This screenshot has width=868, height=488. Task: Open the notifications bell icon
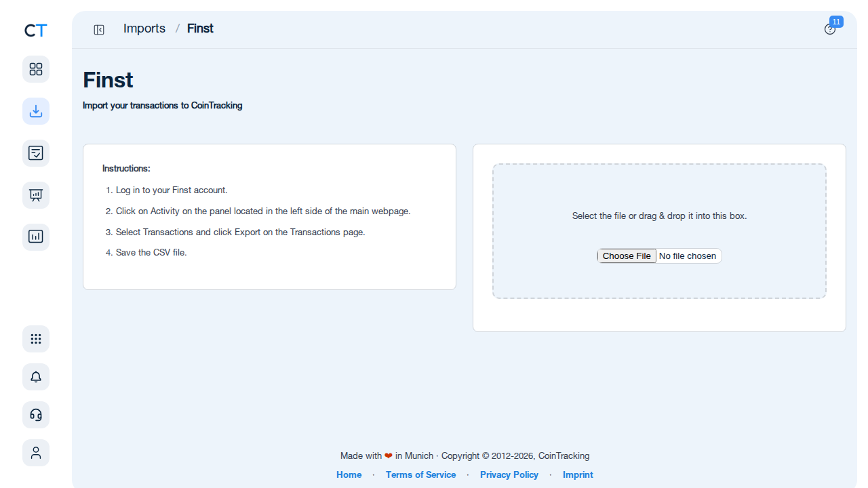[36, 377]
